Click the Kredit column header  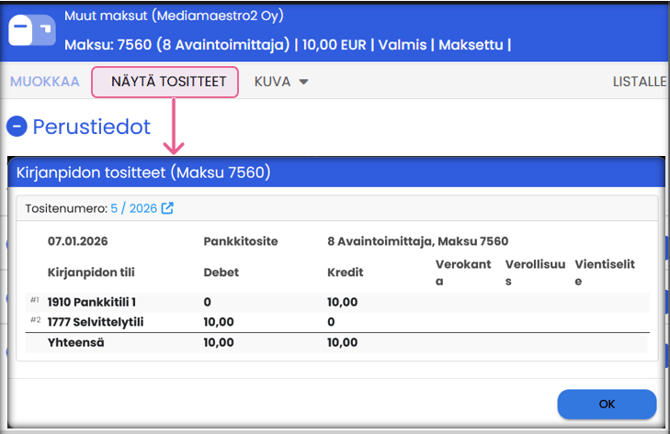pyautogui.click(x=343, y=272)
